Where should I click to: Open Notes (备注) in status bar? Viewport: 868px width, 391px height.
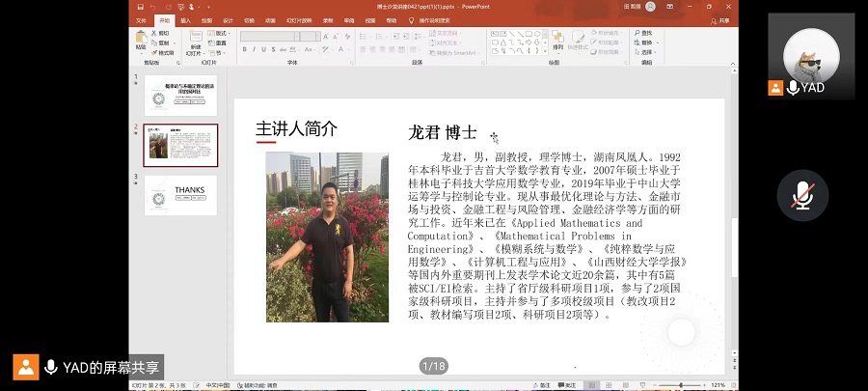[544, 384]
